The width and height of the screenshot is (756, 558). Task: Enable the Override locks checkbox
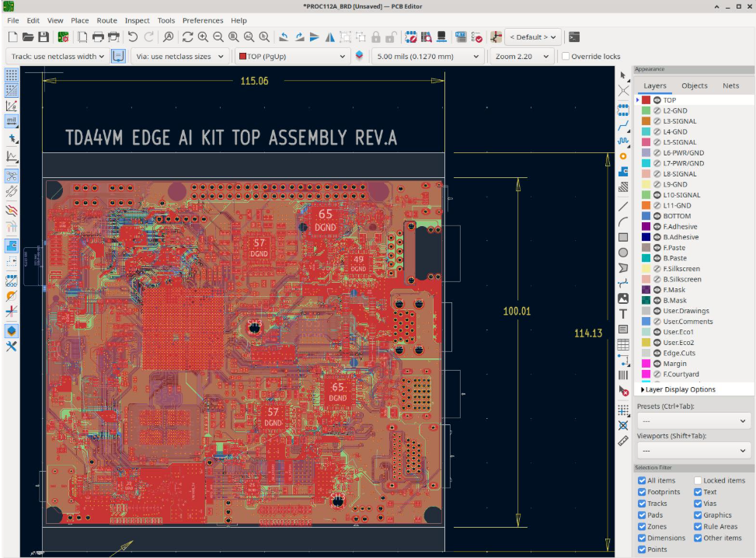click(x=566, y=57)
